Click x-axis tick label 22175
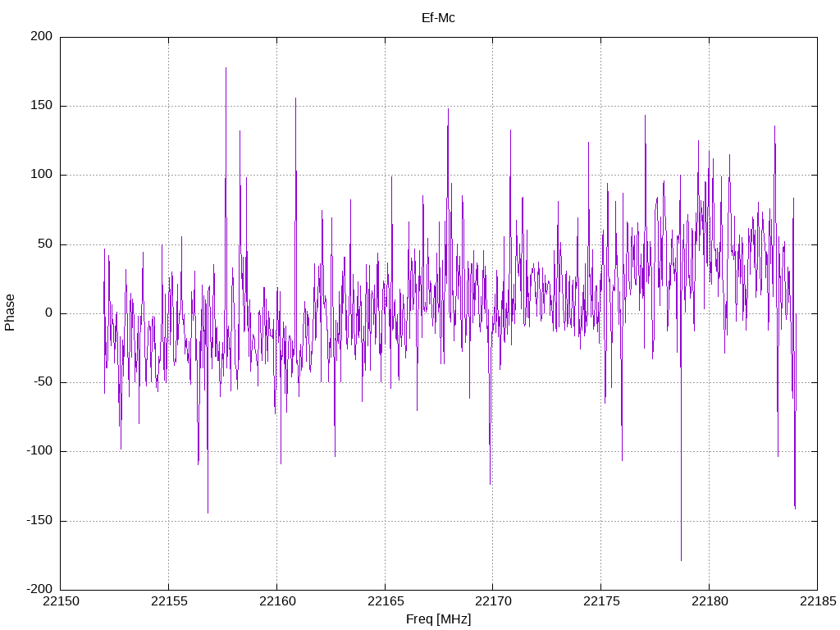The height and width of the screenshot is (630, 840). (601, 601)
